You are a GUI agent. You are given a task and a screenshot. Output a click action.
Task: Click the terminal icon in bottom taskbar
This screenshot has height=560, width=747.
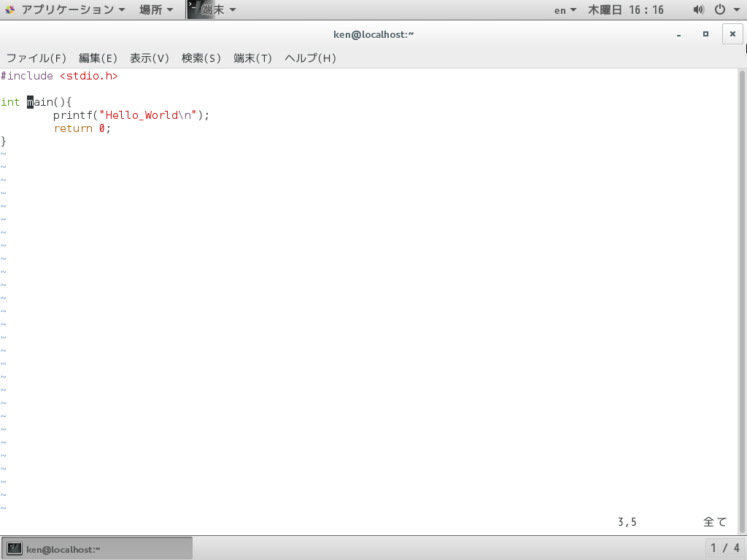pyautogui.click(x=14, y=548)
